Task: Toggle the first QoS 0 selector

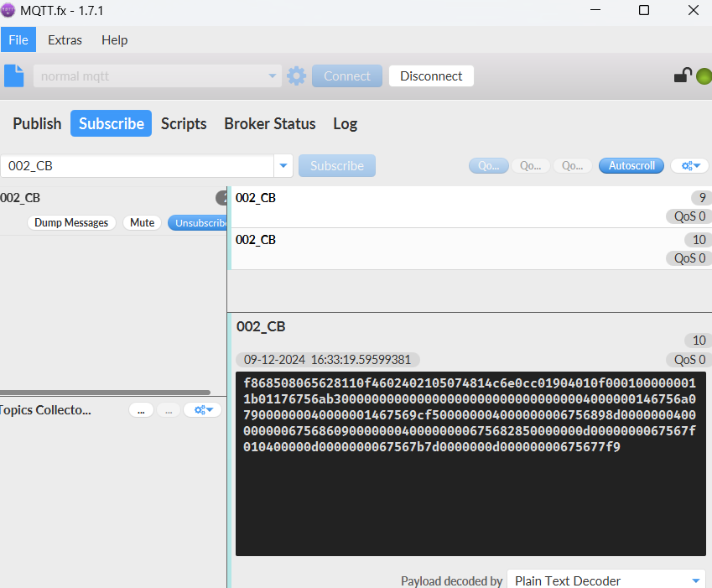Action: 489,166
